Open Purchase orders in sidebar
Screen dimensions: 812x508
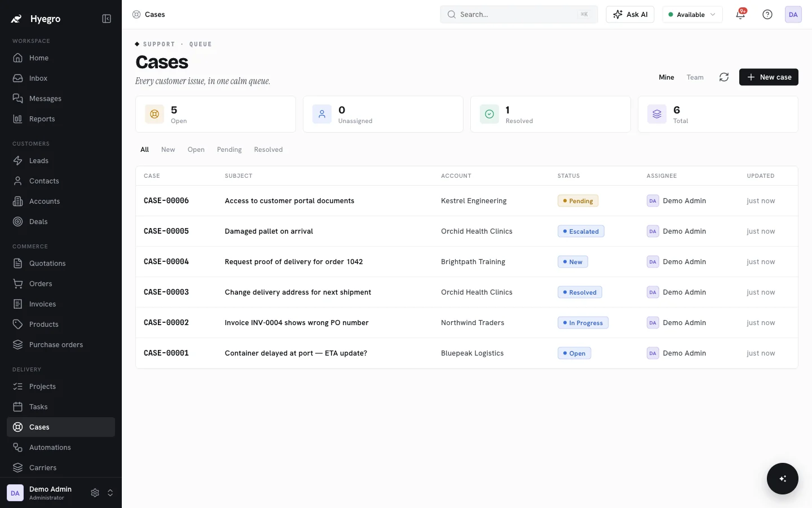click(x=61, y=344)
